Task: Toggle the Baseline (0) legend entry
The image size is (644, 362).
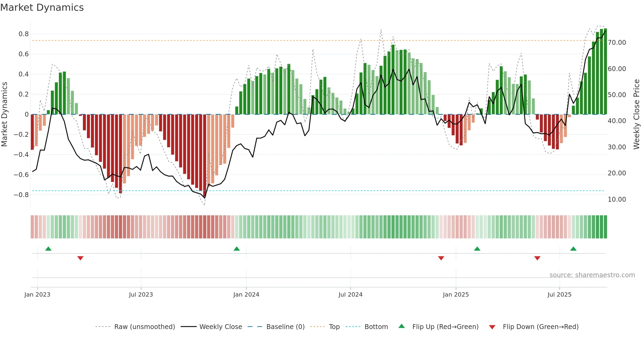Action: [x=276, y=327]
